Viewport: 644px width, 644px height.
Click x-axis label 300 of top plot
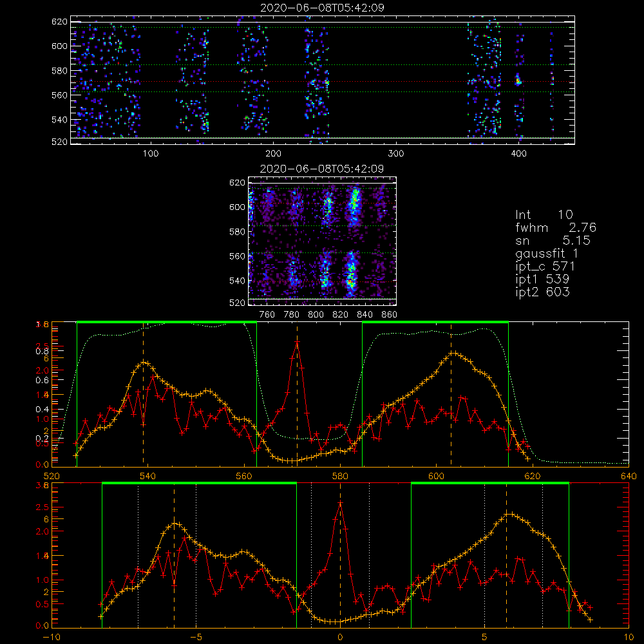coord(395,154)
